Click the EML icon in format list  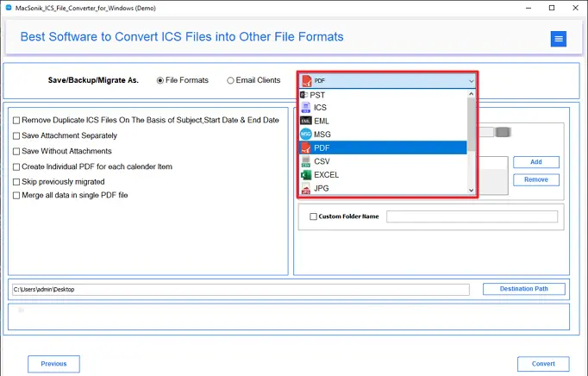click(305, 122)
